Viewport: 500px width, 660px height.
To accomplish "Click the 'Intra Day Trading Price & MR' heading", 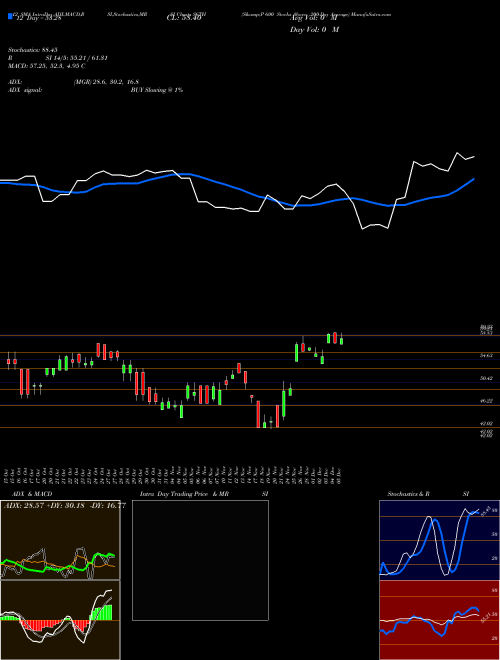I will click(x=184, y=494).
